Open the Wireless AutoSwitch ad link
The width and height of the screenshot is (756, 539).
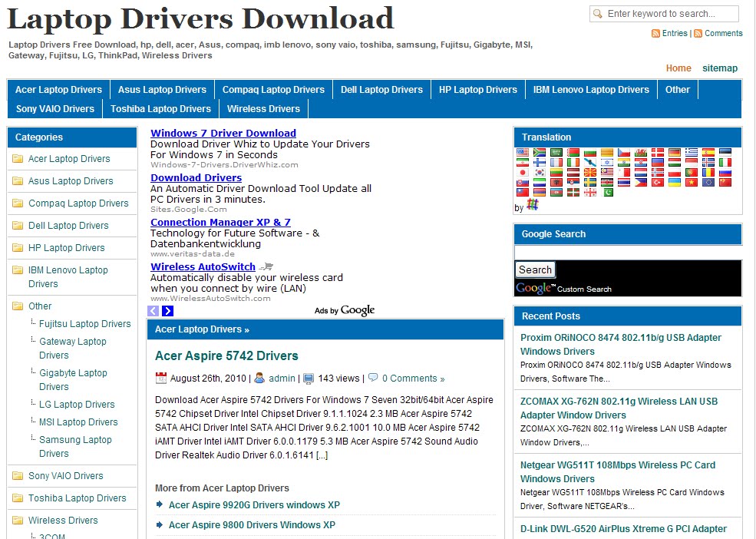(x=203, y=267)
